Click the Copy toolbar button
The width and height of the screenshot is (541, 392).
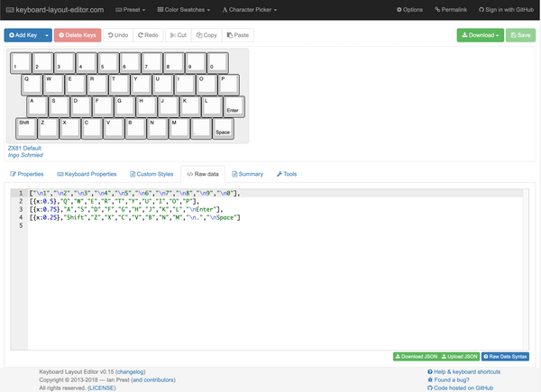pos(206,35)
